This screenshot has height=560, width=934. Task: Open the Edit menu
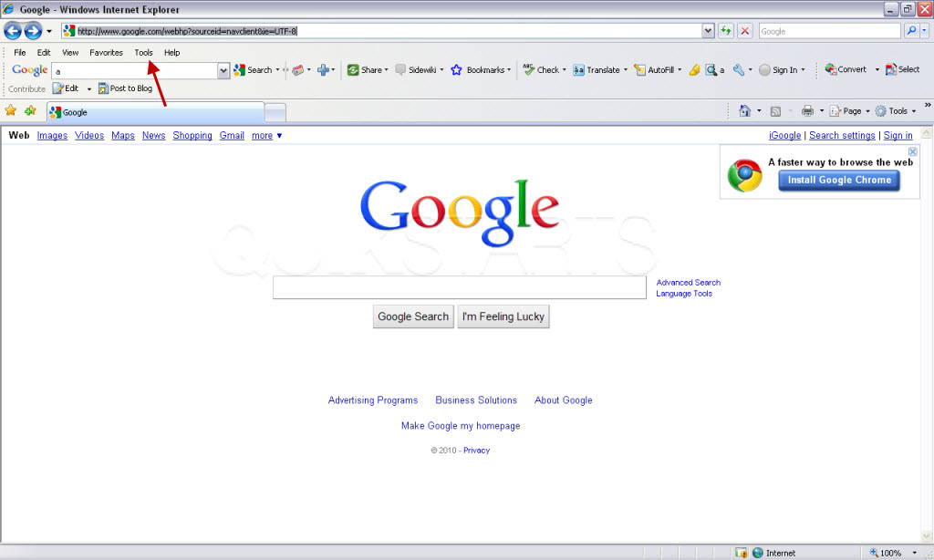pos(44,52)
